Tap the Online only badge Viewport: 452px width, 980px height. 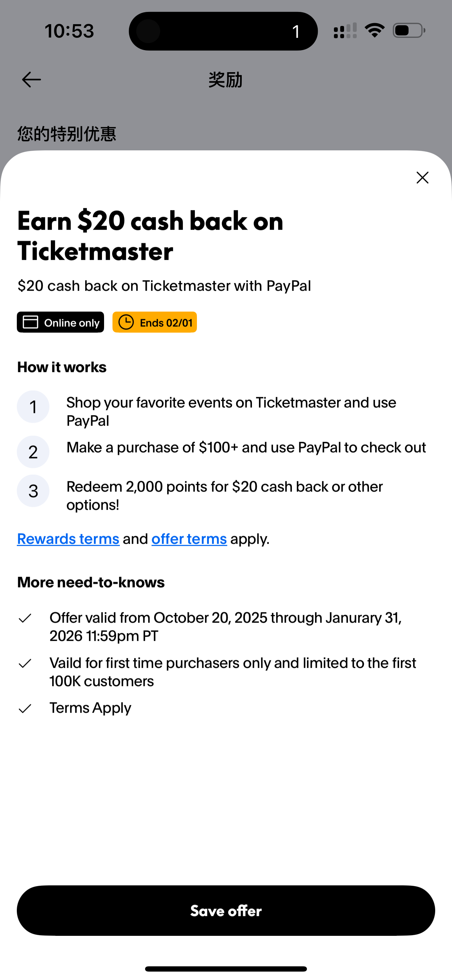[61, 322]
